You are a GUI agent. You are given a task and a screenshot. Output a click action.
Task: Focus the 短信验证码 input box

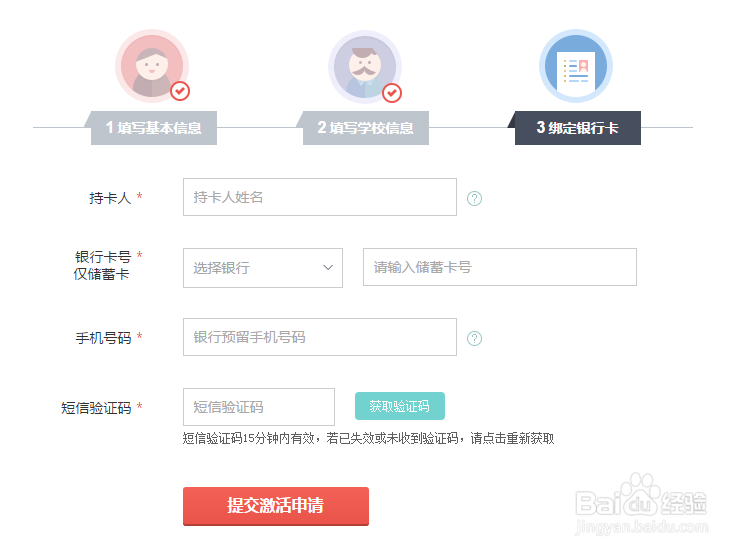click(x=259, y=407)
